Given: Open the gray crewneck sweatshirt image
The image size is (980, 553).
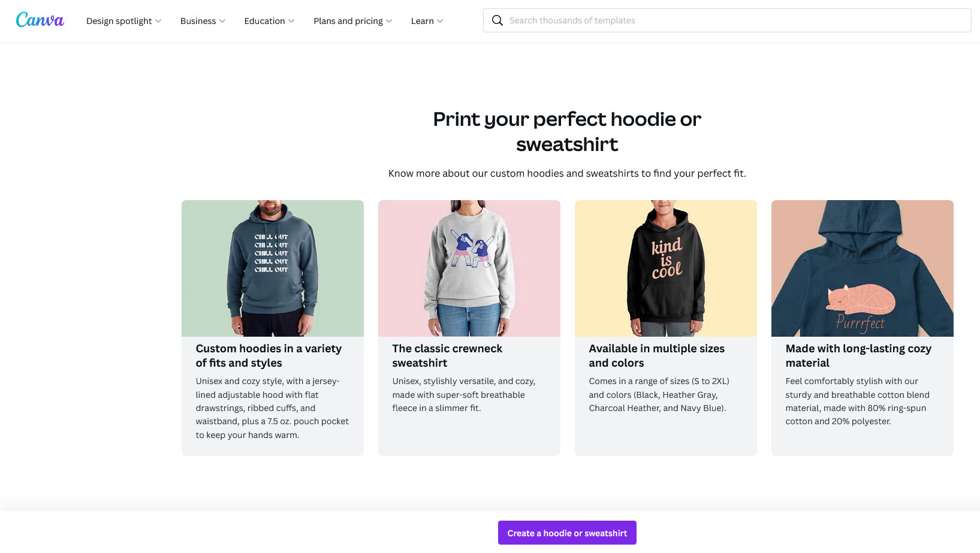Looking at the screenshot, I should (469, 268).
